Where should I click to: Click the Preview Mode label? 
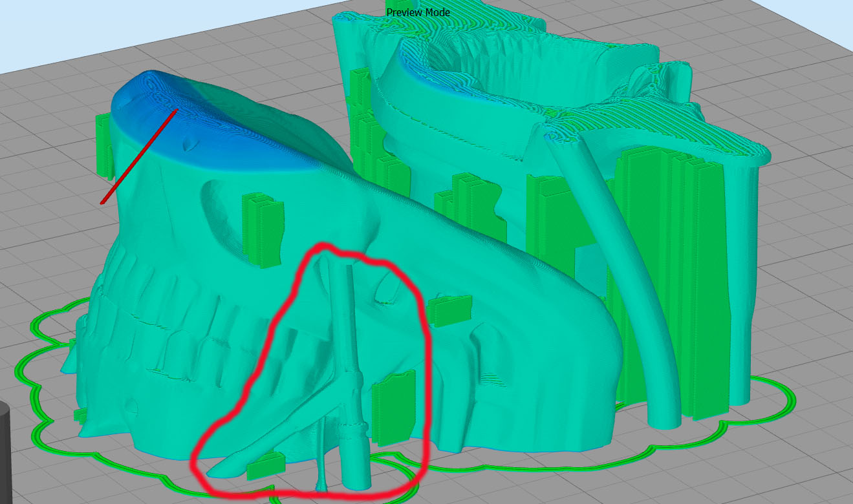[418, 12]
